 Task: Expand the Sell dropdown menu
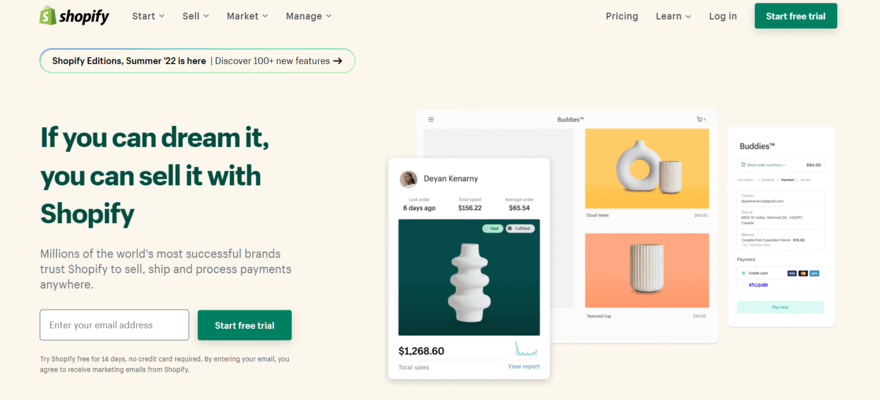pyautogui.click(x=195, y=16)
